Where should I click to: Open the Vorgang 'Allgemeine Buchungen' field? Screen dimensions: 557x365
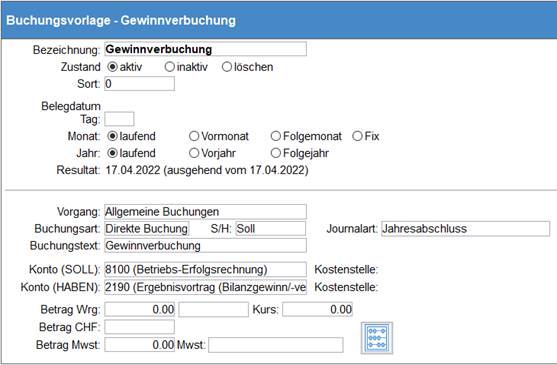(205, 212)
